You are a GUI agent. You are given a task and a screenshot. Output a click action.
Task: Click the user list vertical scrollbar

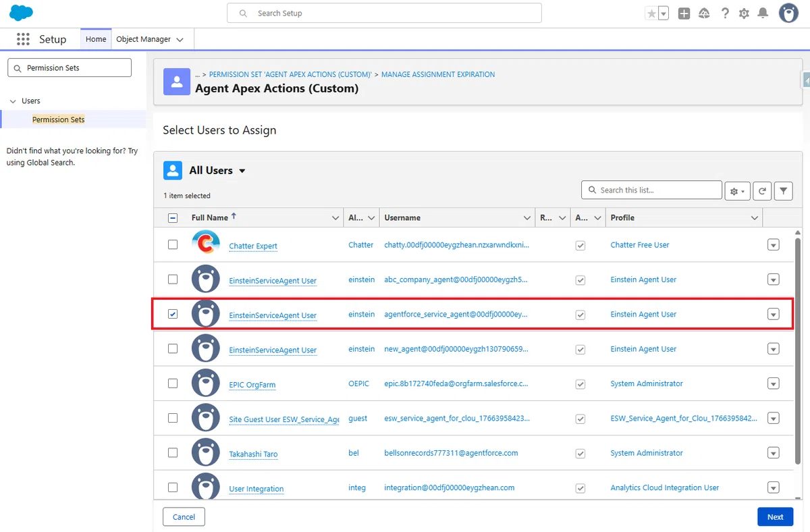[x=797, y=351]
